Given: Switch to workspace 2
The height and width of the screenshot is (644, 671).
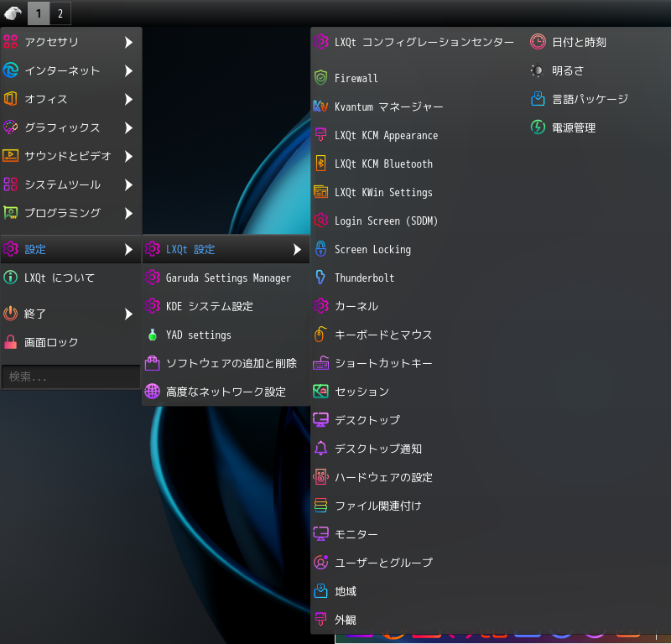Looking at the screenshot, I should coord(60,13).
